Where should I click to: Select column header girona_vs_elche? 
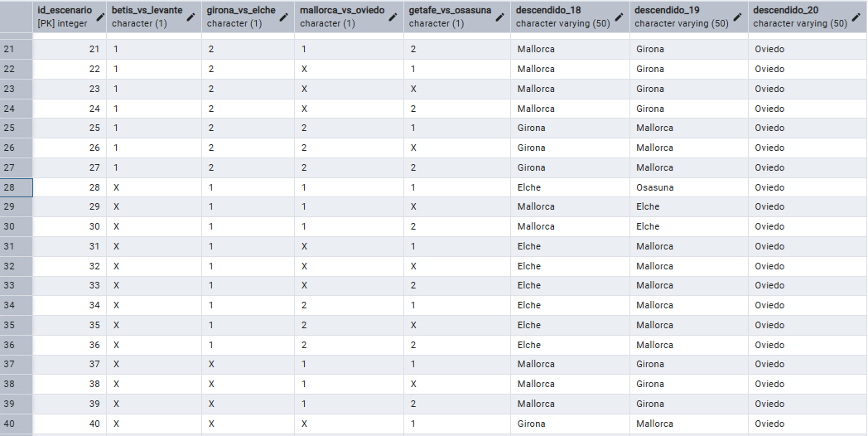pyautogui.click(x=248, y=17)
